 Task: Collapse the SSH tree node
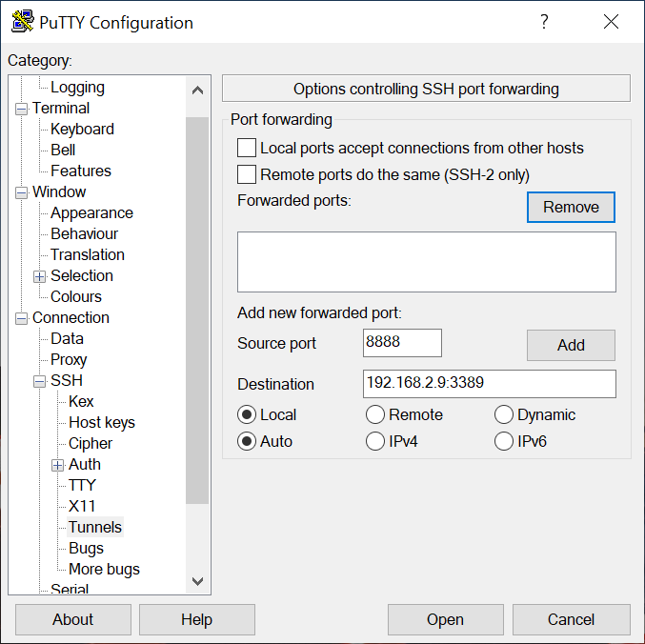(x=39, y=381)
